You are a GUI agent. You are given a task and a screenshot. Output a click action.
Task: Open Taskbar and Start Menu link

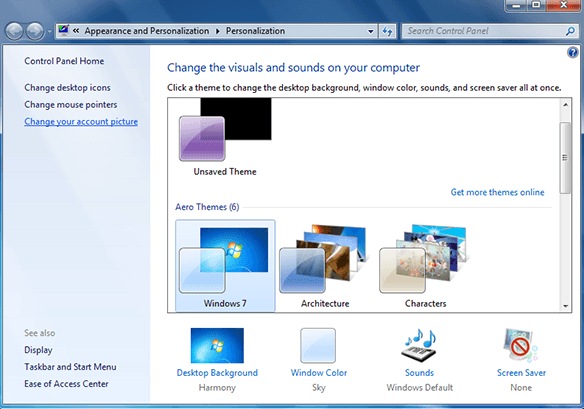click(x=70, y=367)
